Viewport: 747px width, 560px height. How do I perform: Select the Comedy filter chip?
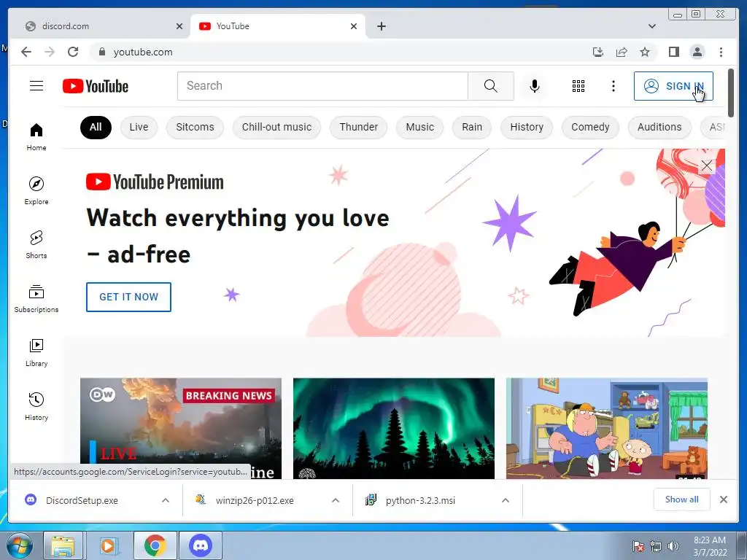click(x=590, y=127)
